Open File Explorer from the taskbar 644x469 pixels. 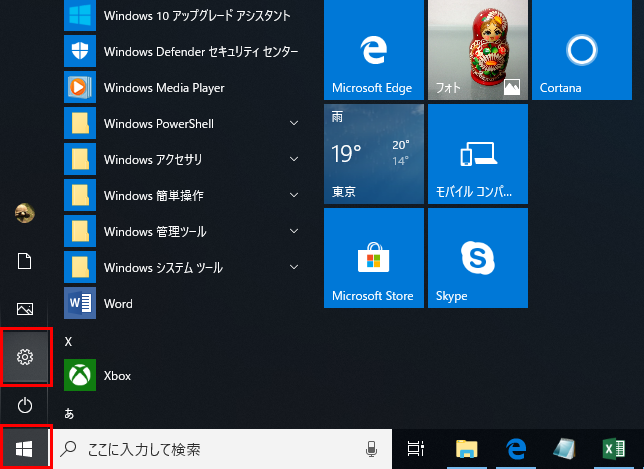pos(465,450)
